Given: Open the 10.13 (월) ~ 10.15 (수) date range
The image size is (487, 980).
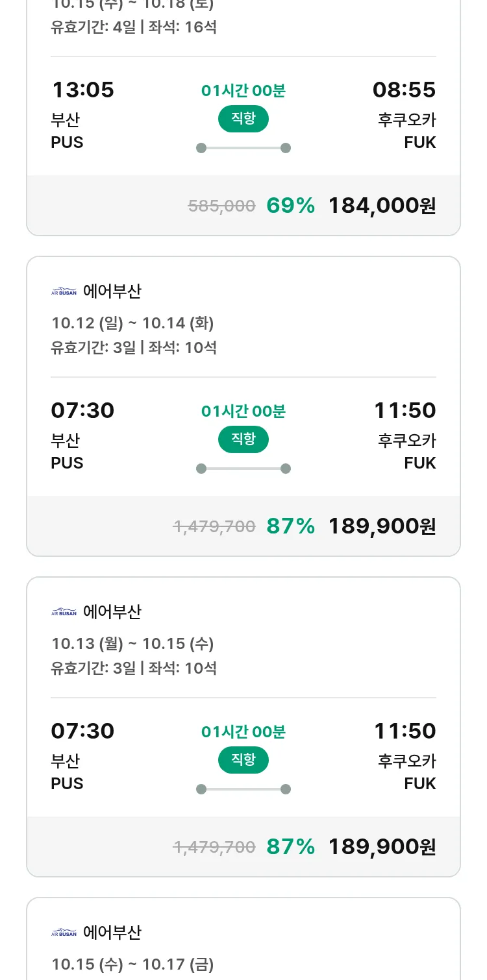Looking at the screenshot, I should point(132,644).
